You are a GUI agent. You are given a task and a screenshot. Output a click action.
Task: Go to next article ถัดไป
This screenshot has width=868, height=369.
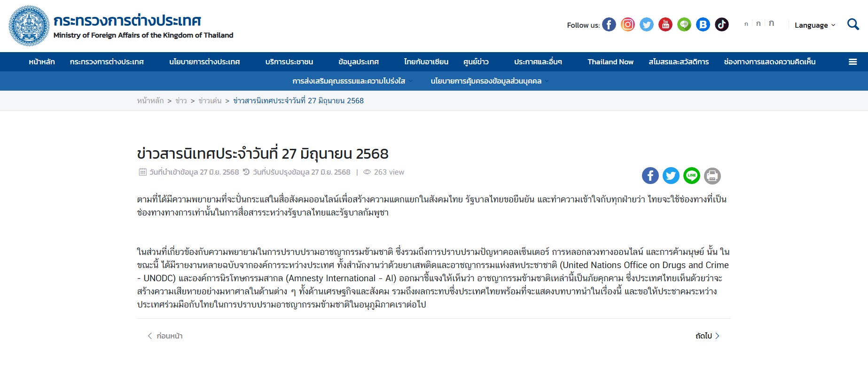(707, 336)
